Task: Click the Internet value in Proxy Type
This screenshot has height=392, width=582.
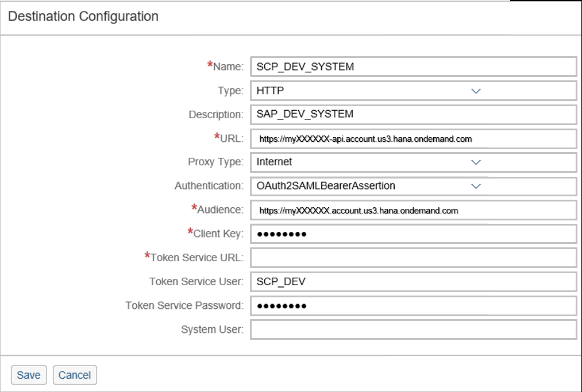Action: coord(274,162)
